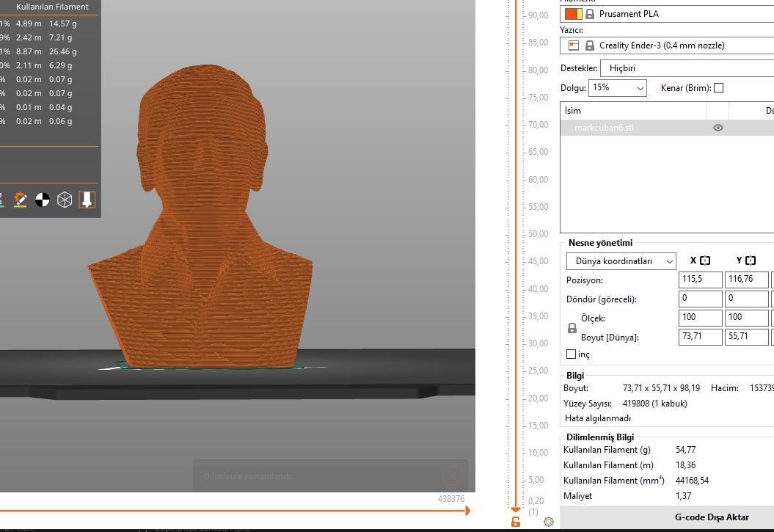Click the Boyut Y field 55,71
The width and height of the screenshot is (774, 532).
tap(746, 337)
